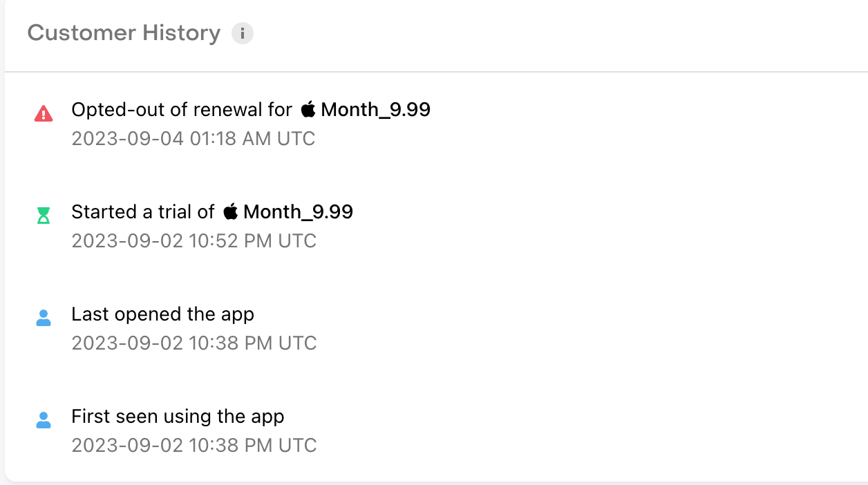Click the info icon beside Customer History

[x=243, y=33]
